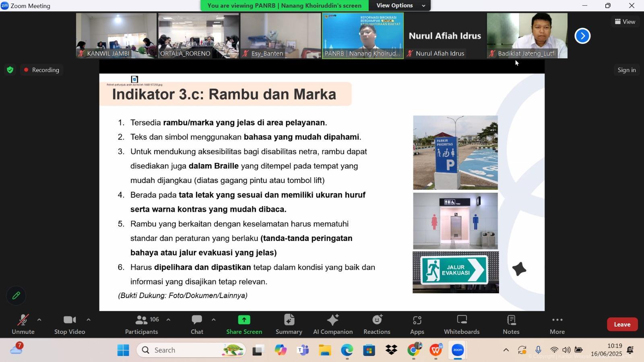Show hidden system tray icons
This screenshot has height=362, width=644.
[x=506, y=350]
